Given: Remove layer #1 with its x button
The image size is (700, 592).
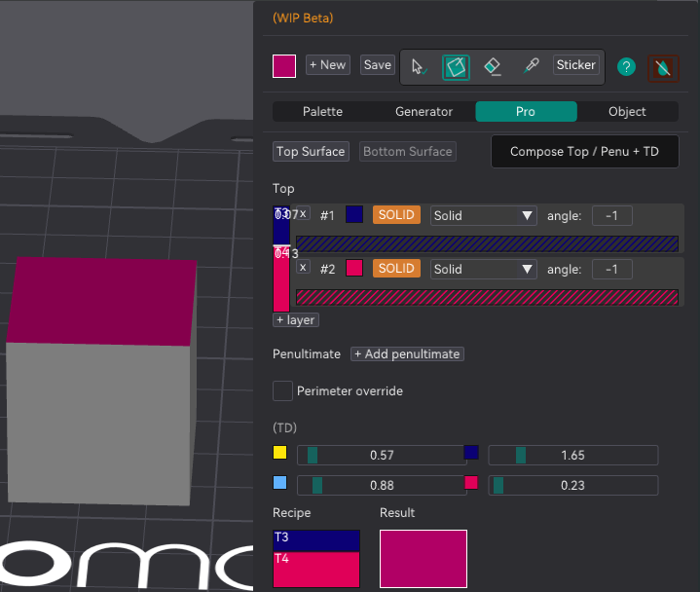Looking at the screenshot, I should click(303, 214).
